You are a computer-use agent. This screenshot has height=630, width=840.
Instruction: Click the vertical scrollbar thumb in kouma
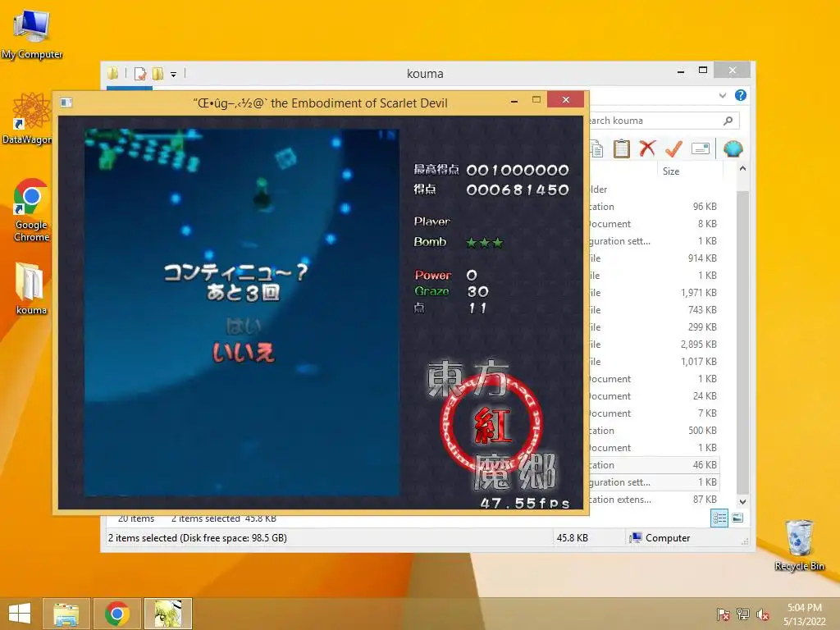coord(742,343)
